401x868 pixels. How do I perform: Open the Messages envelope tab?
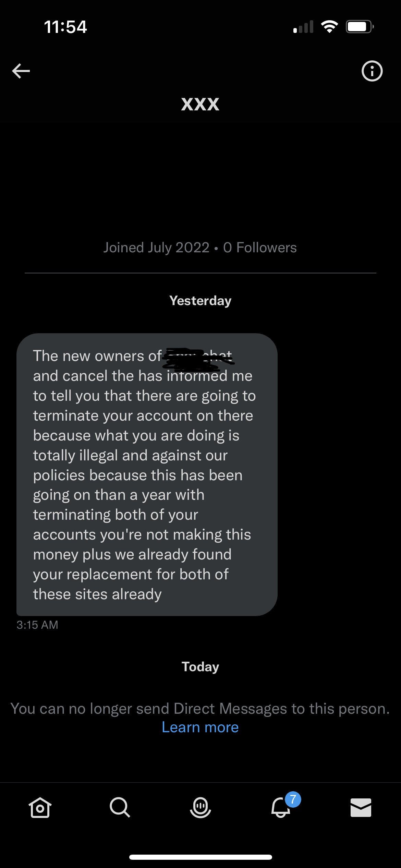pyautogui.click(x=361, y=807)
